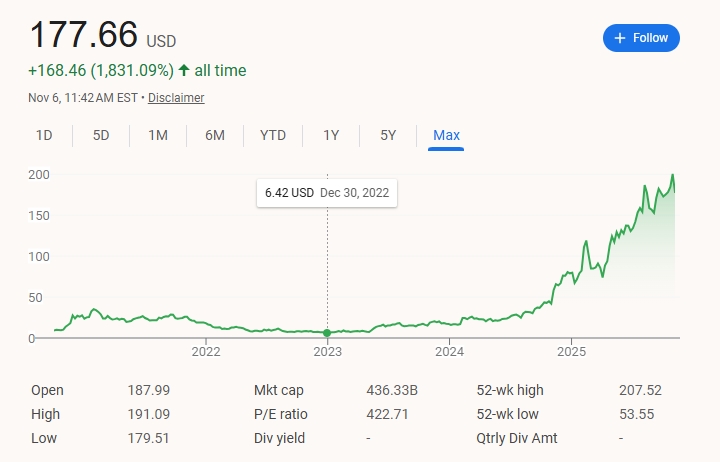Select the YTD range tab
Screen dimensions: 720x462
pos(273,135)
